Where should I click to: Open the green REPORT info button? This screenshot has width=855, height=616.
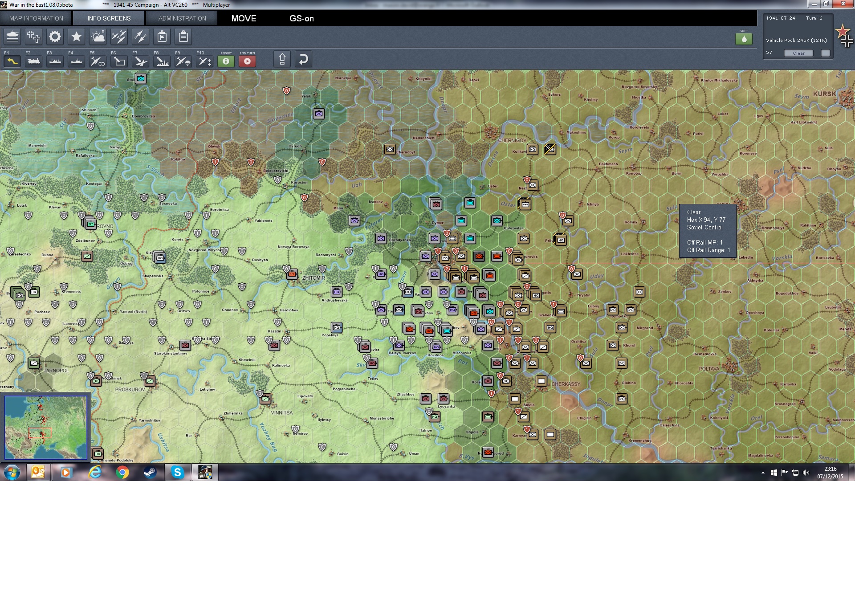tap(226, 61)
